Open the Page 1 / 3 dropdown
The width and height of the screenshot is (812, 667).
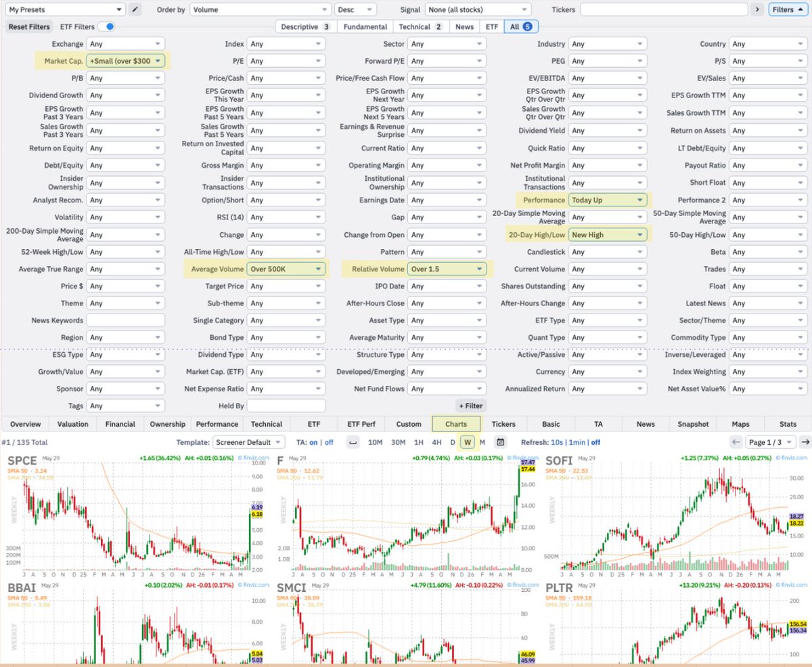tap(771, 442)
